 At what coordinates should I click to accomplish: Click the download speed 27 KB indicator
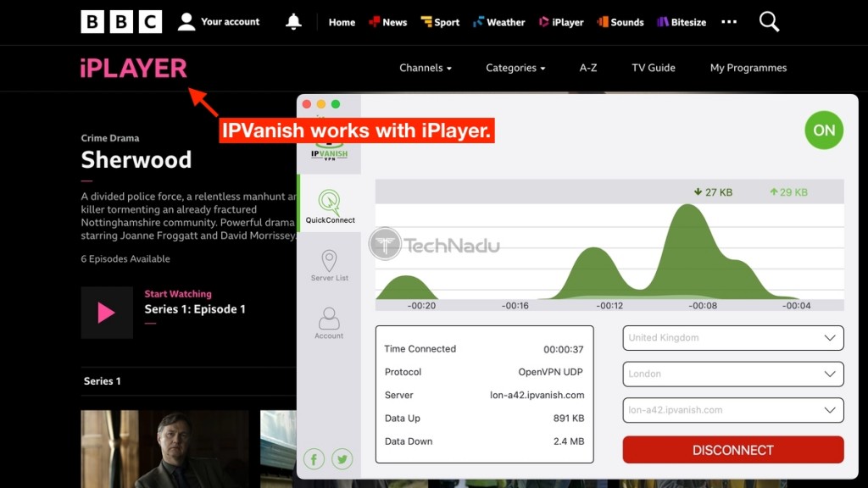pyautogui.click(x=713, y=192)
